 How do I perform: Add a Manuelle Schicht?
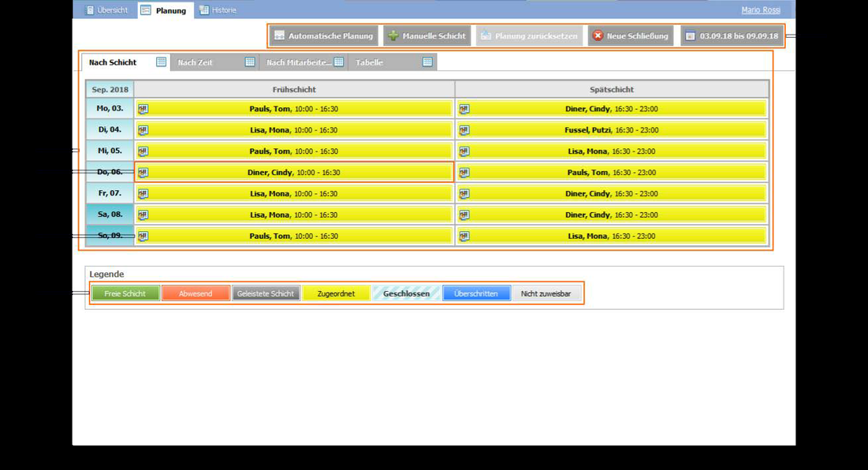tap(427, 36)
